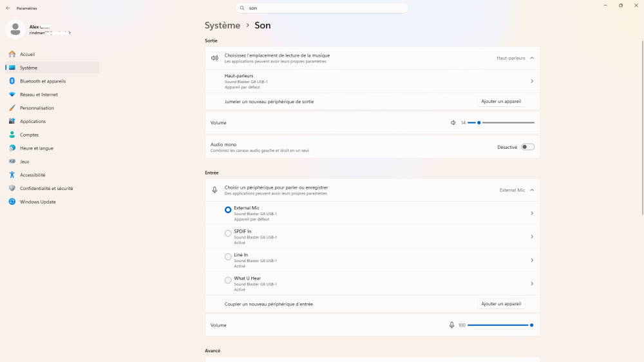This screenshot has height=362, width=644.
Task: Click the Système monitor icon
Action: pyautogui.click(x=12, y=68)
